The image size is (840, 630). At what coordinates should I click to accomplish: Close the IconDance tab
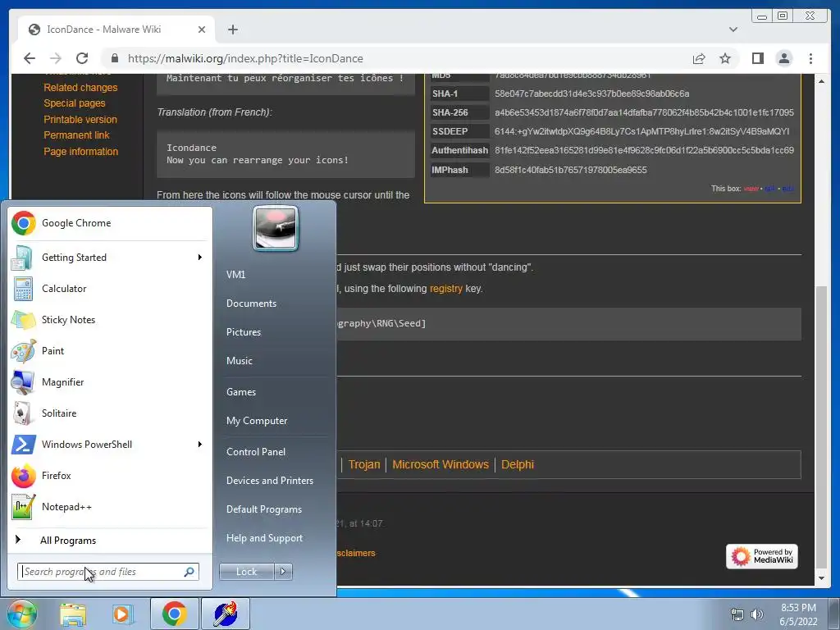[202, 30]
